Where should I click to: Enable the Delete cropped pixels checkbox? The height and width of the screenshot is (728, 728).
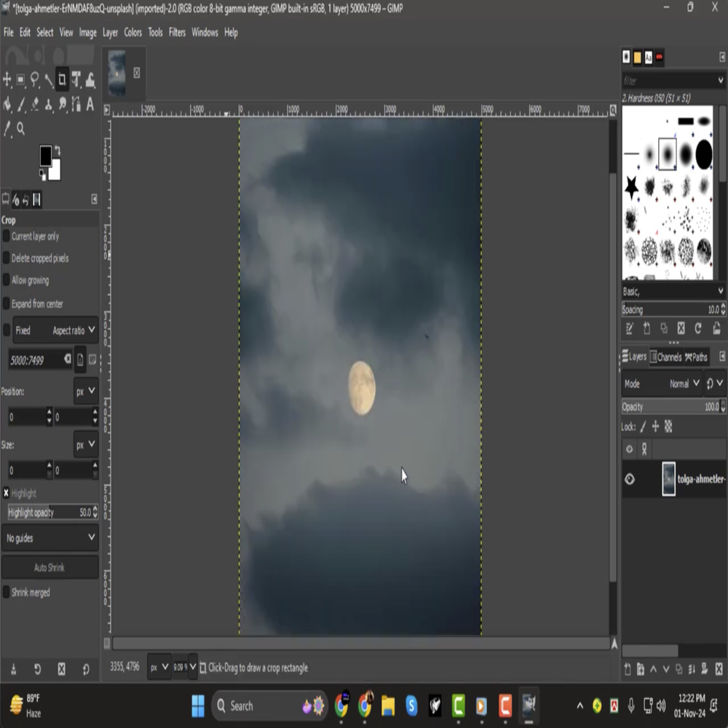(7, 258)
